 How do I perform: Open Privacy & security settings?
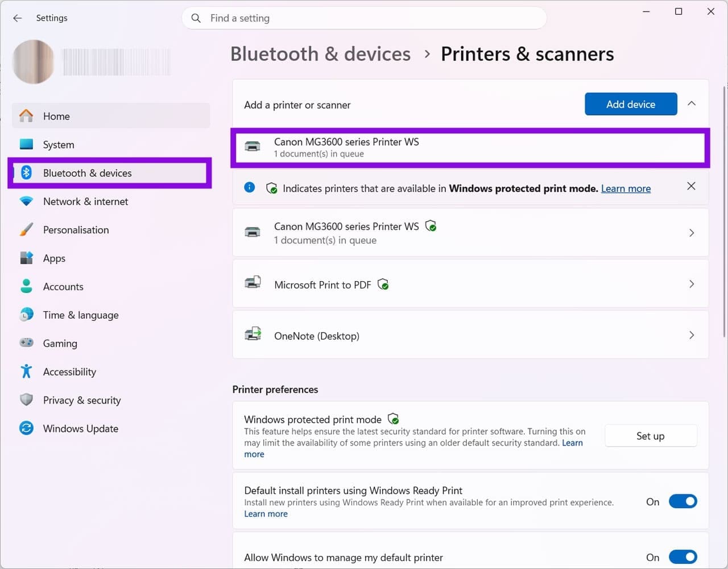[111, 400]
